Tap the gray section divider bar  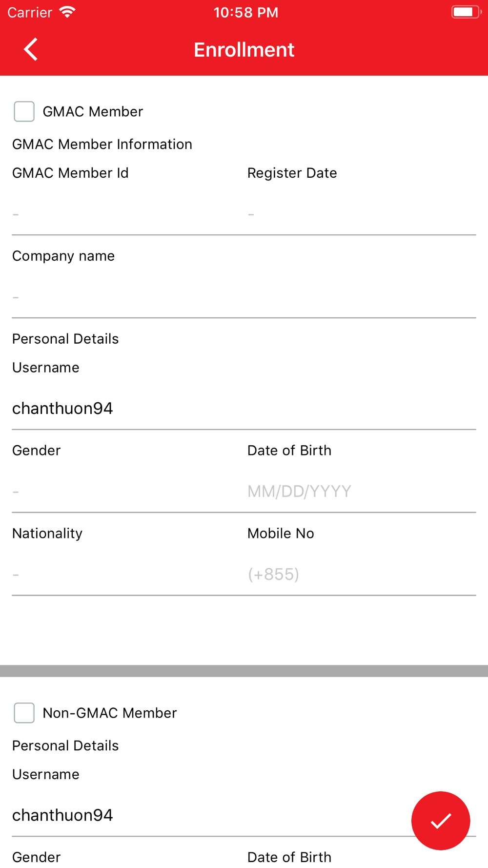pyautogui.click(x=244, y=671)
